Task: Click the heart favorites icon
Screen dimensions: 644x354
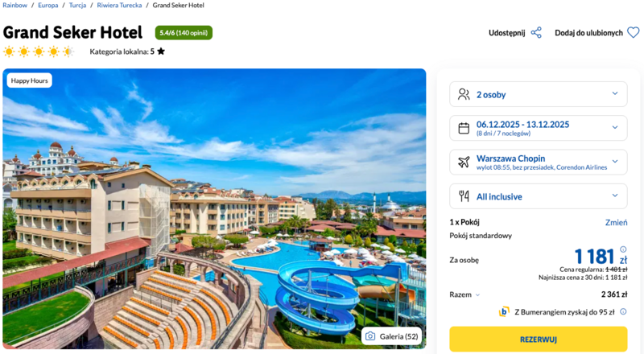Action: coord(633,33)
